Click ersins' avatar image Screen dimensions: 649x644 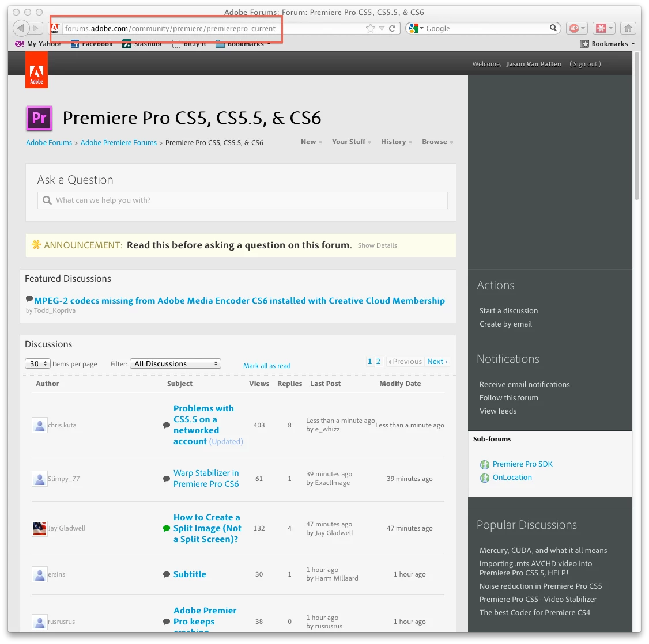click(x=39, y=574)
